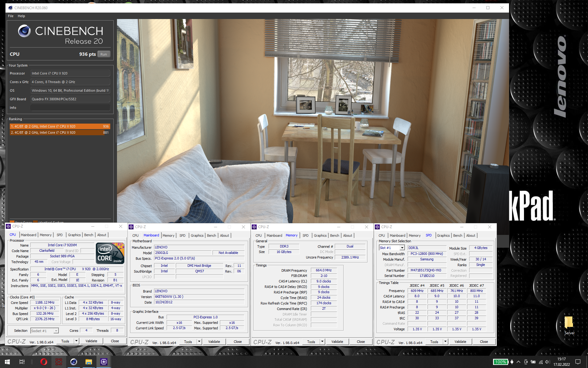Image resolution: width=588 pixels, height=368 pixels.
Task: Open the Slot #1 memory slot dropdown
Action: pyautogui.click(x=392, y=248)
